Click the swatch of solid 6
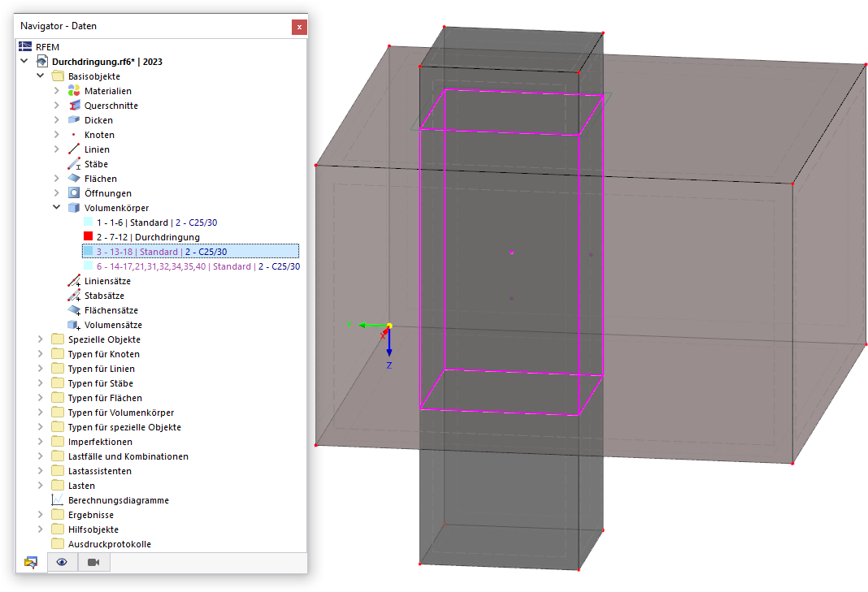This screenshot has width=868, height=592. [x=88, y=266]
